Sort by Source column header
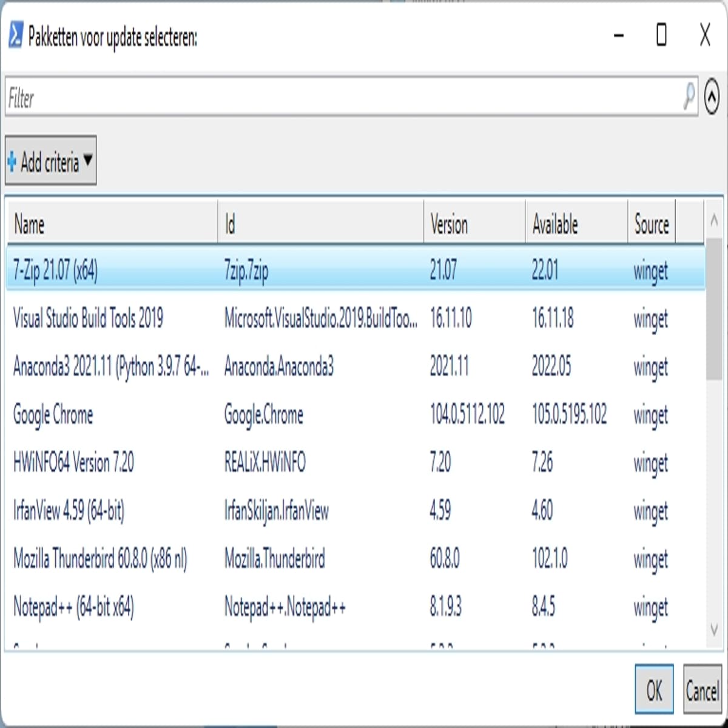This screenshot has height=728, width=728. tap(652, 225)
